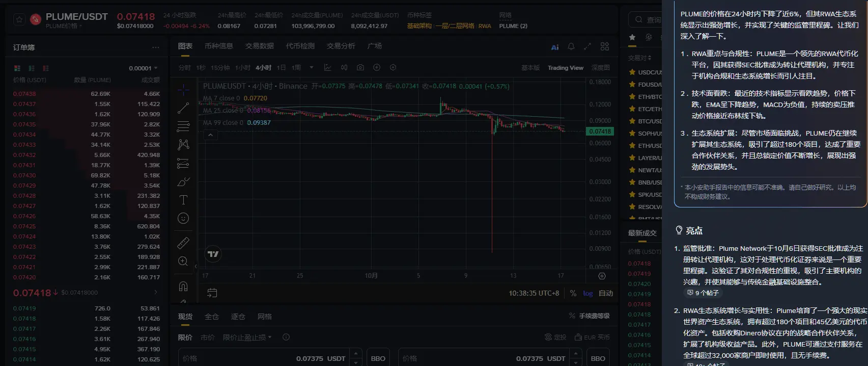The height and width of the screenshot is (366, 868).
Task: Expand chart to fullscreen
Action: (x=587, y=46)
